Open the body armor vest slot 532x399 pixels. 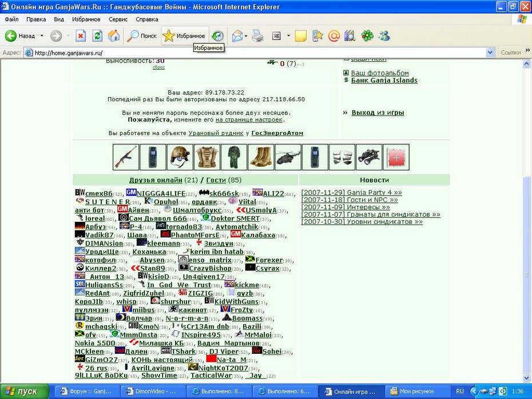tap(207, 157)
